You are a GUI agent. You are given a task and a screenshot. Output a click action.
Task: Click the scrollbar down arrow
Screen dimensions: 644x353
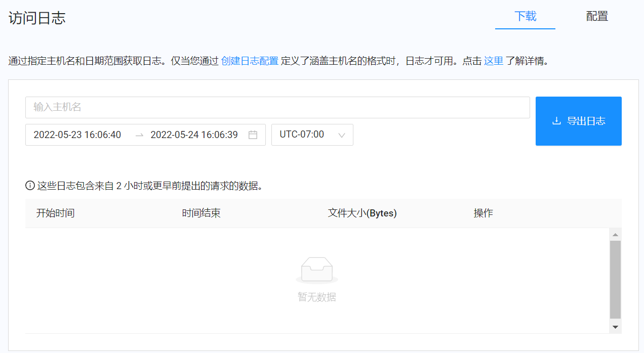pos(615,326)
